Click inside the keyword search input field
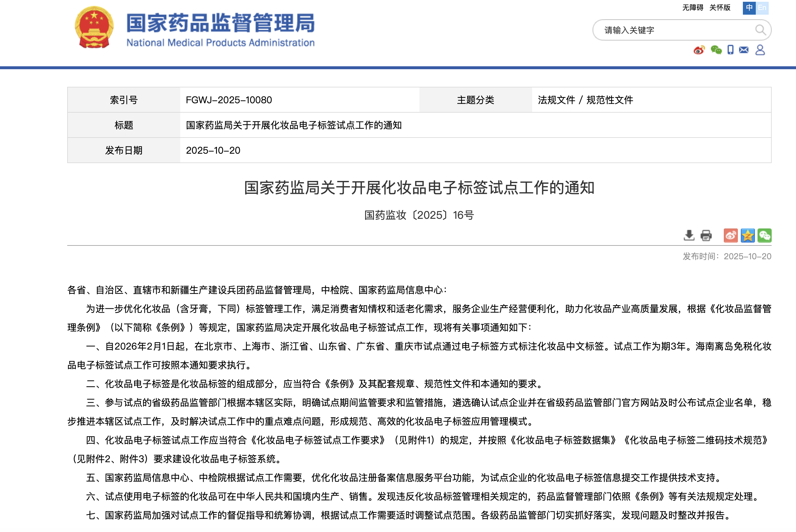796x532 pixels. click(662, 30)
